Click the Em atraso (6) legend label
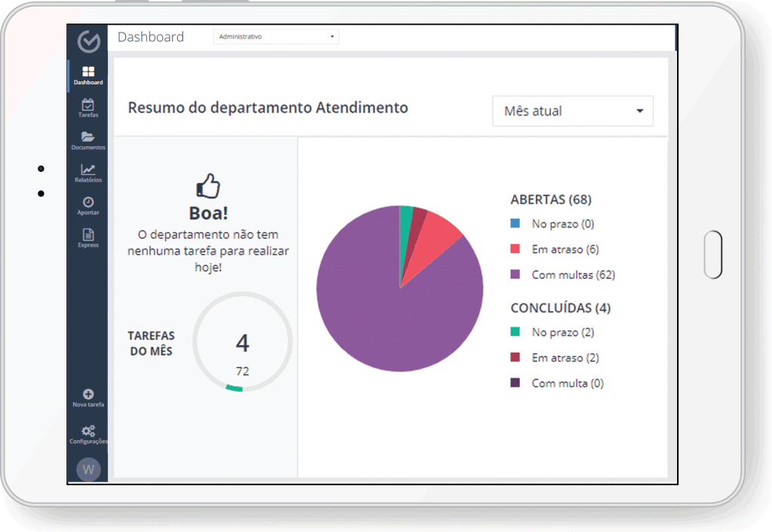This screenshot has height=532, width=772. tap(565, 249)
